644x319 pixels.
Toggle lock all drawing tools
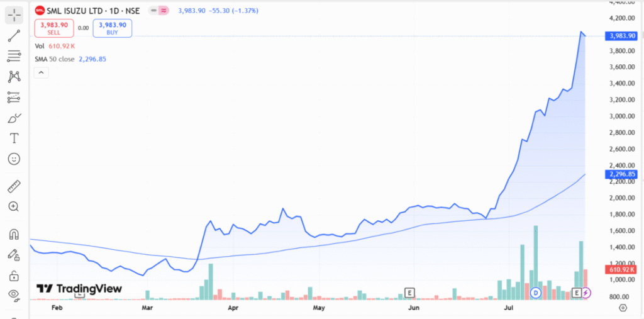point(14,275)
